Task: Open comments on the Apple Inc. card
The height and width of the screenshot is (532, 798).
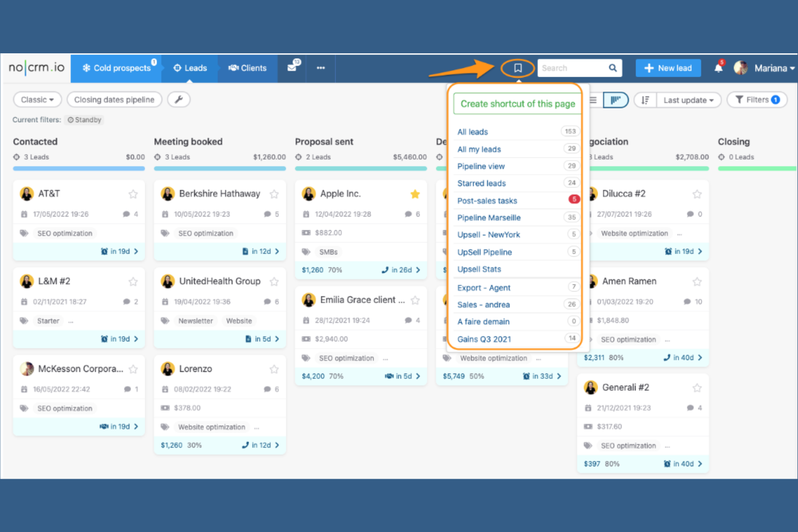Action: coord(412,214)
